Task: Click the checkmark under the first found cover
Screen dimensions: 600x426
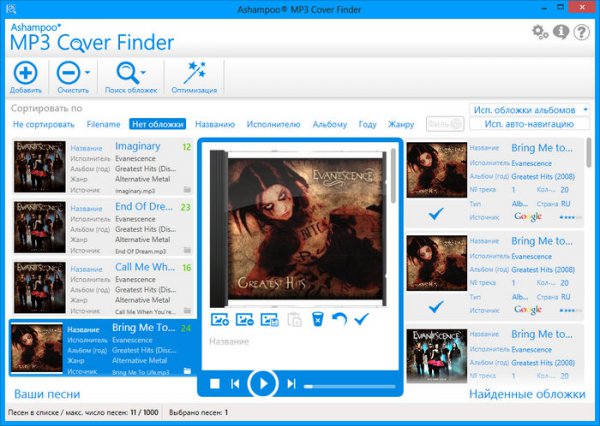Action: (x=436, y=213)
